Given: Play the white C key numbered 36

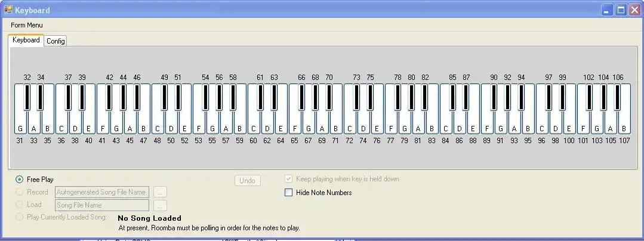Looking at the screenshot, I should pyautogui.click(x=61, y=123).
